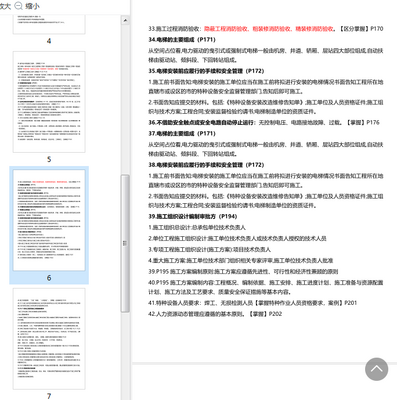Click the 缩小 zoom out label

coord(32,6)
